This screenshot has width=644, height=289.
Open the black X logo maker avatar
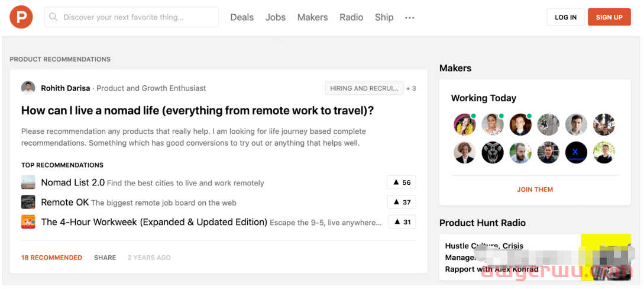pyautogui.click(x=576, y=153)
